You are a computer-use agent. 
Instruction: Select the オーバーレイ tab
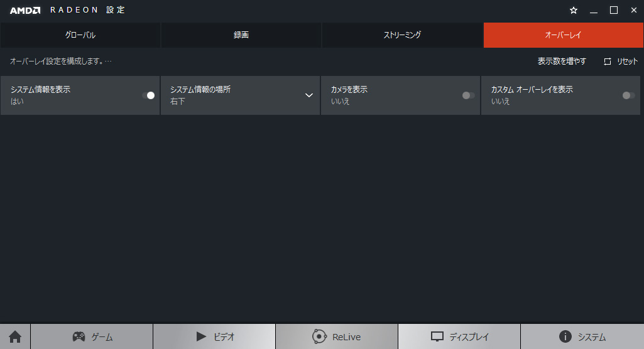click(563, 35)
